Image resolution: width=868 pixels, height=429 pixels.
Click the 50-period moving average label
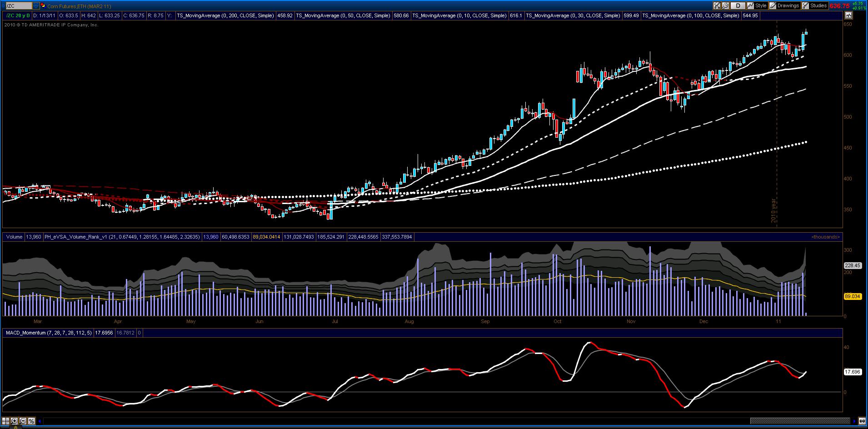tap(343, 15)
